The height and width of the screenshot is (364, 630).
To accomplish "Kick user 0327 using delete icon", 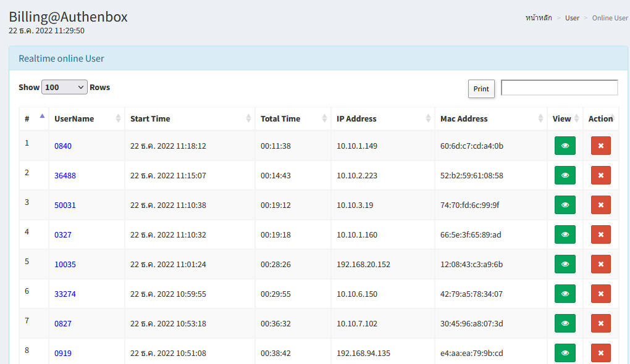I will click(x=600, y=234).
